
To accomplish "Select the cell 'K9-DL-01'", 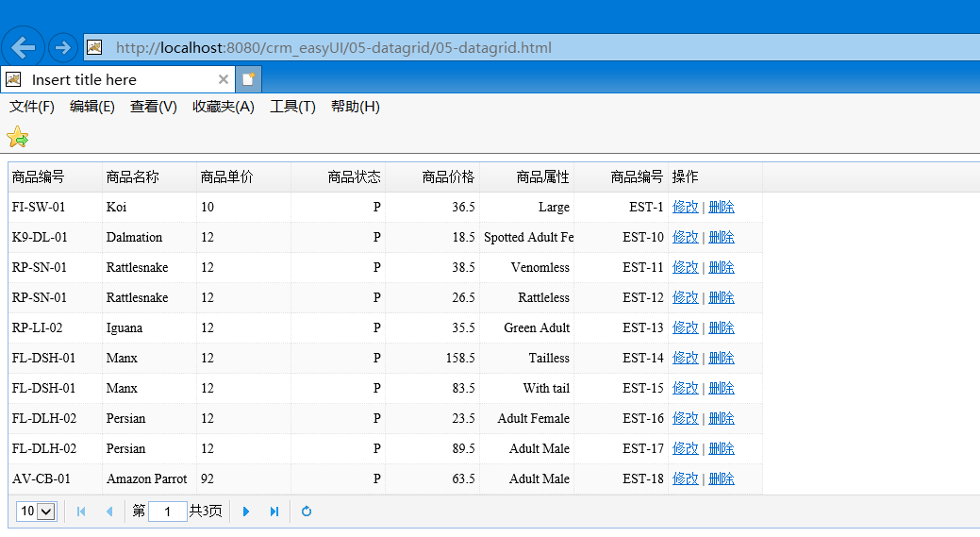I will point(55,237).
